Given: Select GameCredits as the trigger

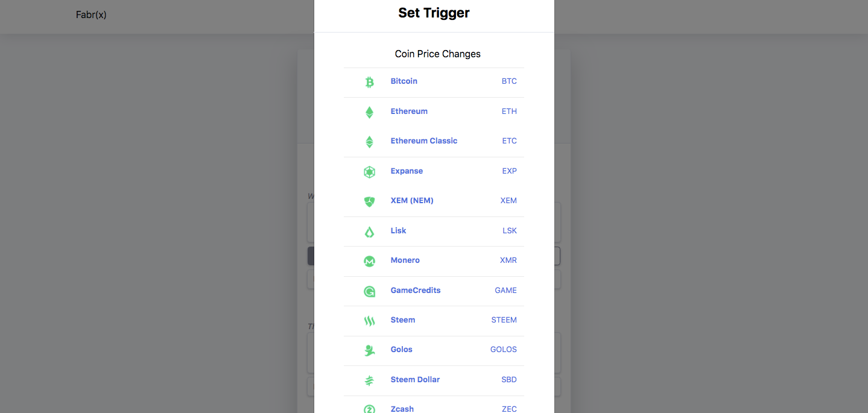Looking at the screenshot, I should pos(415,290).
